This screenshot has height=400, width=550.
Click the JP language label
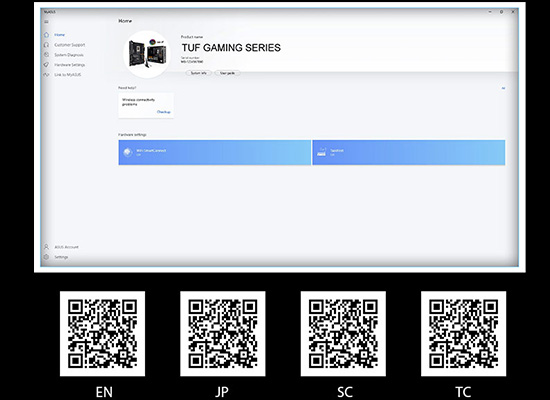pyautogui.click(x=222, y=392)
